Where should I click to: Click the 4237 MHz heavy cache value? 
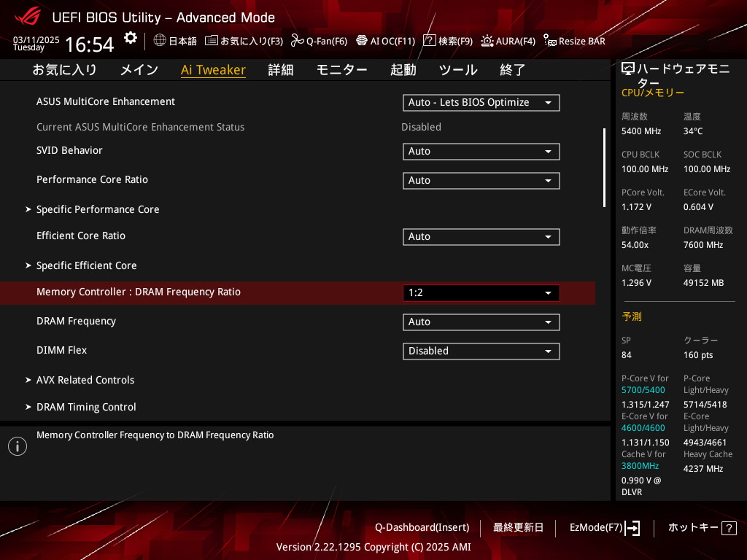[703, 469]
